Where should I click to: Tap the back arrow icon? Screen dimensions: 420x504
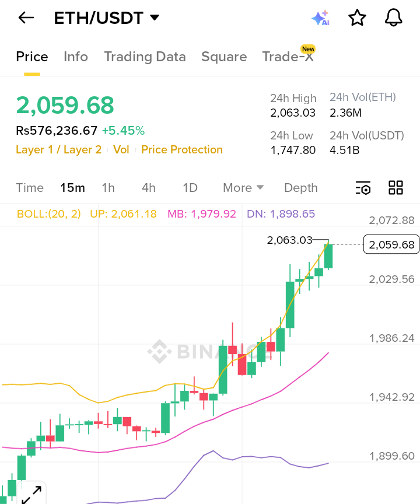point(26,18)
